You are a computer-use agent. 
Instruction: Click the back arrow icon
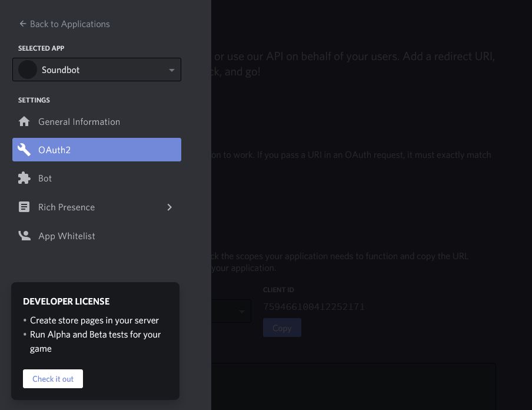[x=23, y=24]
